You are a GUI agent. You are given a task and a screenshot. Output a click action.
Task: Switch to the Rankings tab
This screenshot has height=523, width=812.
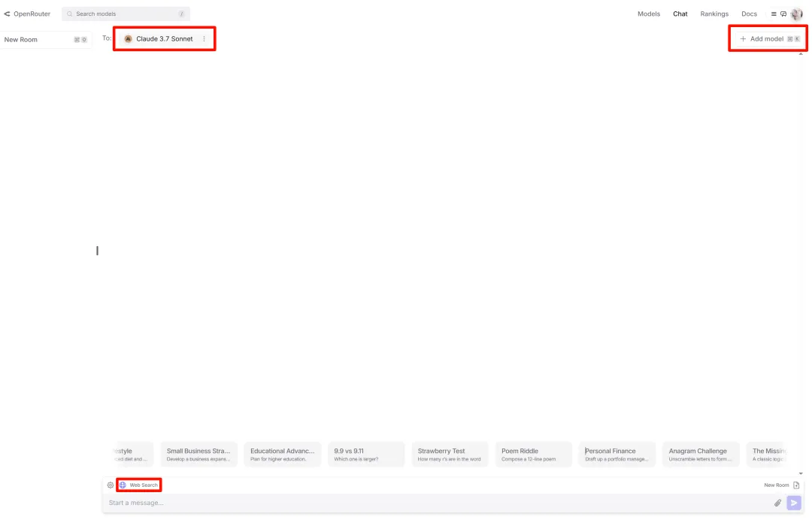pyautogui.click(x=714, y=14)
